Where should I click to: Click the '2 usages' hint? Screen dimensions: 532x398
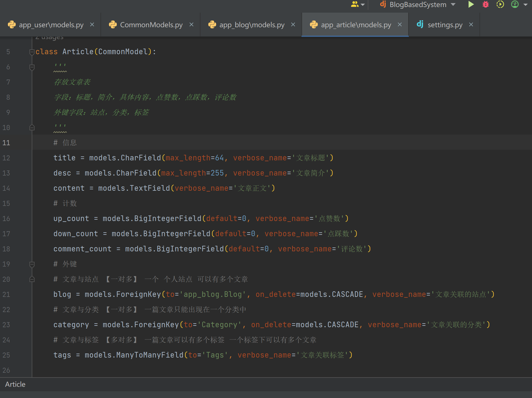pos(49,38)
